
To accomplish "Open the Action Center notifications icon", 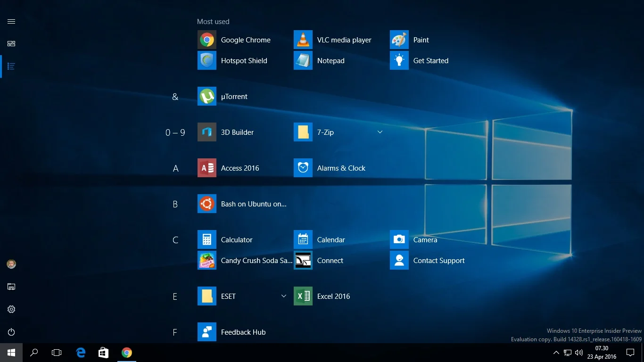I will point(630,353).
